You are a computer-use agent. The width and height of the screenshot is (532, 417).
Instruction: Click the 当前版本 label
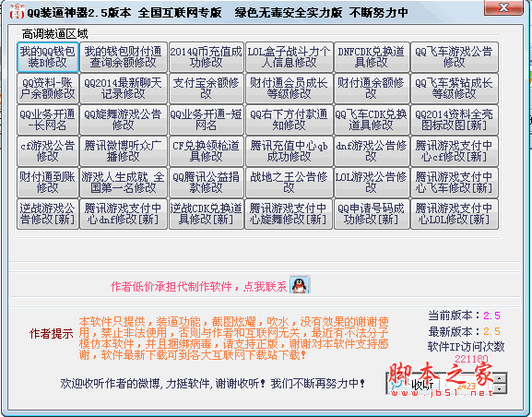tap(455, 316)
